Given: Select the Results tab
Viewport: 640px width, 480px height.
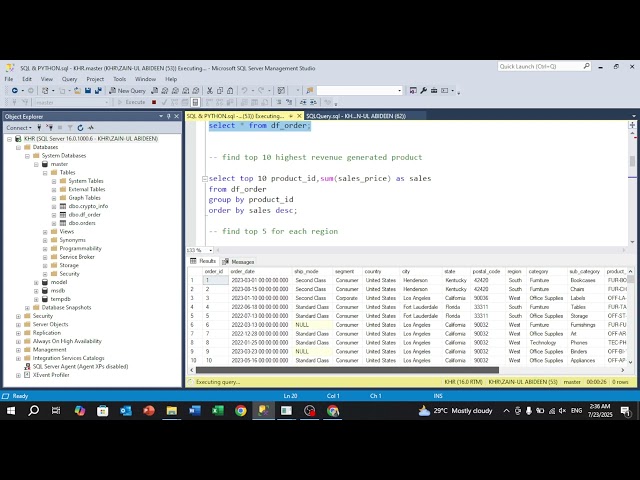Looking at the screenshot, I should (203, 261).
